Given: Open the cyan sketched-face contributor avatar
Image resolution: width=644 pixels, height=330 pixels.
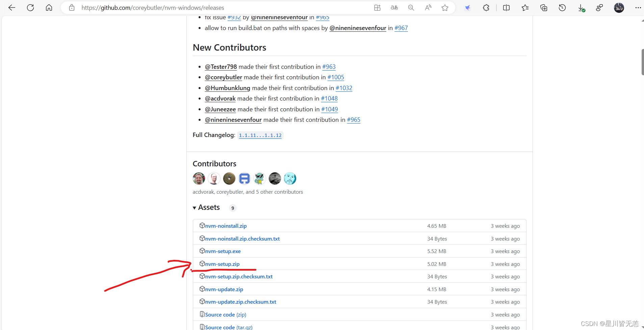Looking at the screenshot, I should click(290, 178).
